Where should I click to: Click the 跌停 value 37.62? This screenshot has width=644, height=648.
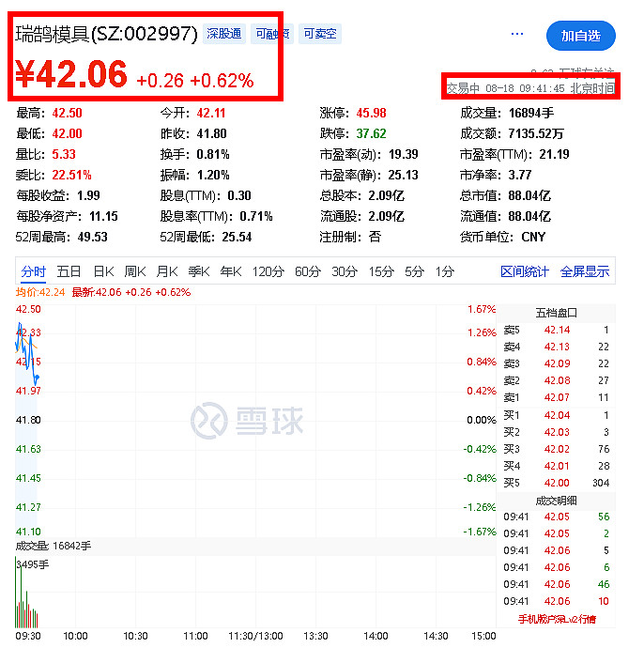point(371,133)
